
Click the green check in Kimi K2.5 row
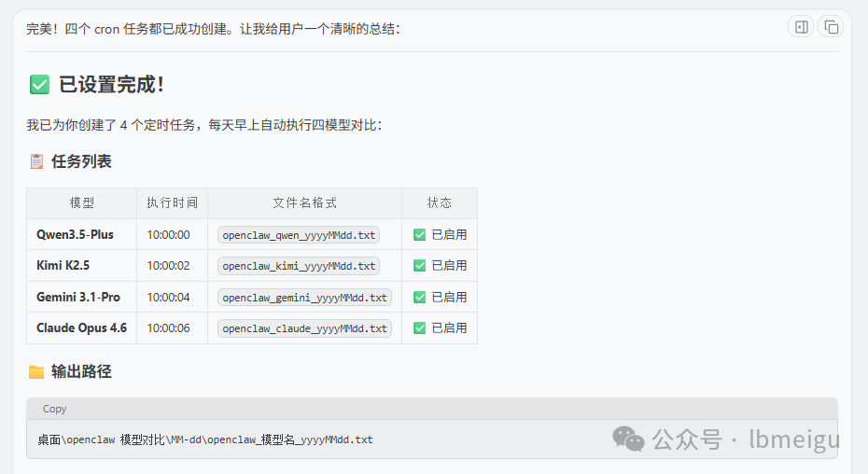click(420, 266)
